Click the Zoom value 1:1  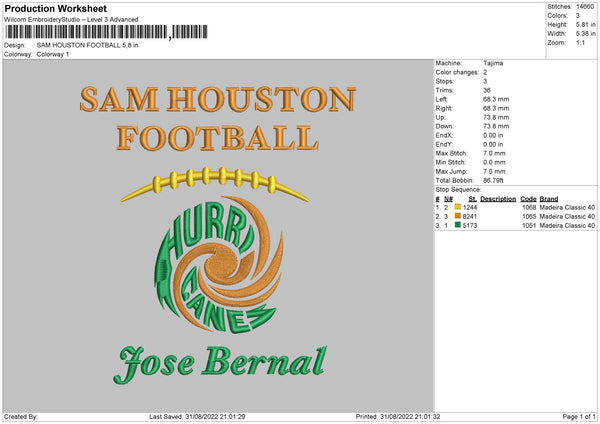(580, 43)
